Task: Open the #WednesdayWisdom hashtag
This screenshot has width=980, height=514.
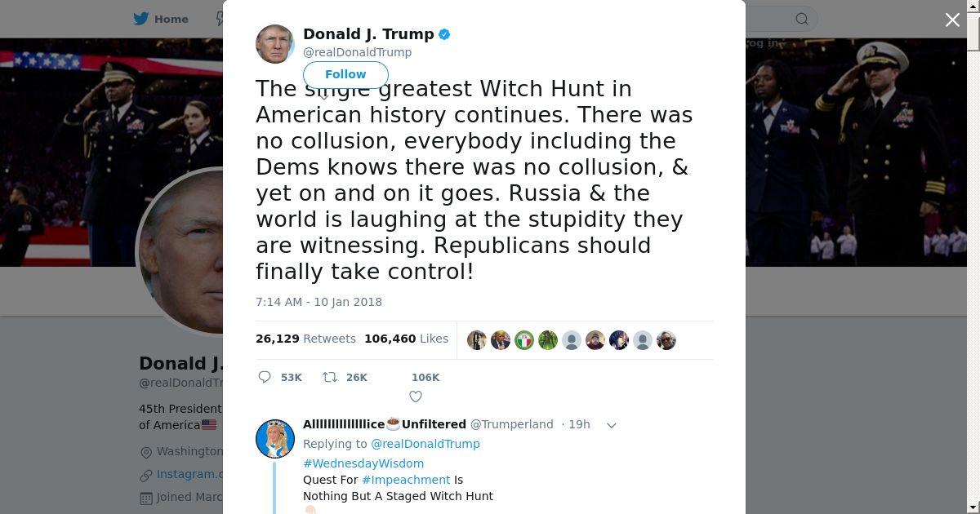Action: 363,463
